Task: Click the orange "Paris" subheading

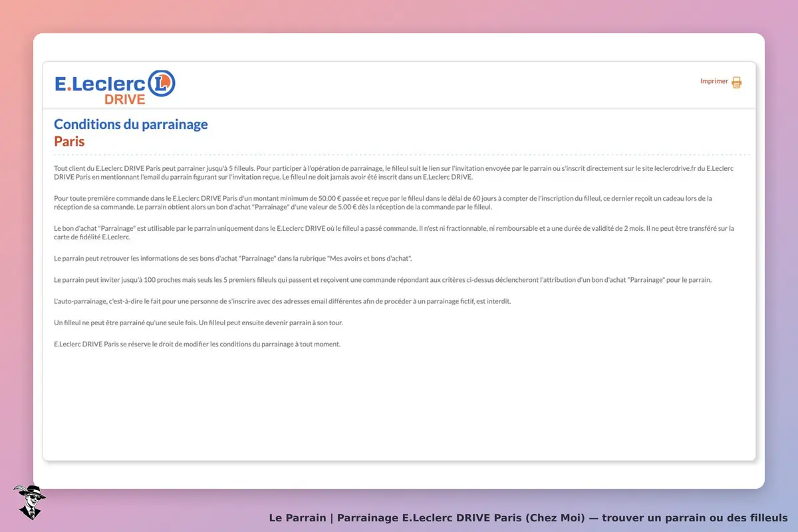Action: pyautogui.click(x=69, y=142)
